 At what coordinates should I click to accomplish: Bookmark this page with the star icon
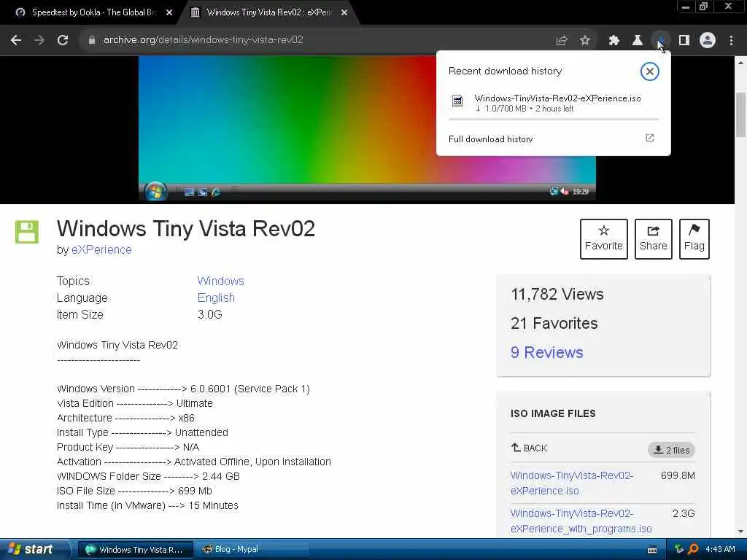(x=585, y=41)
